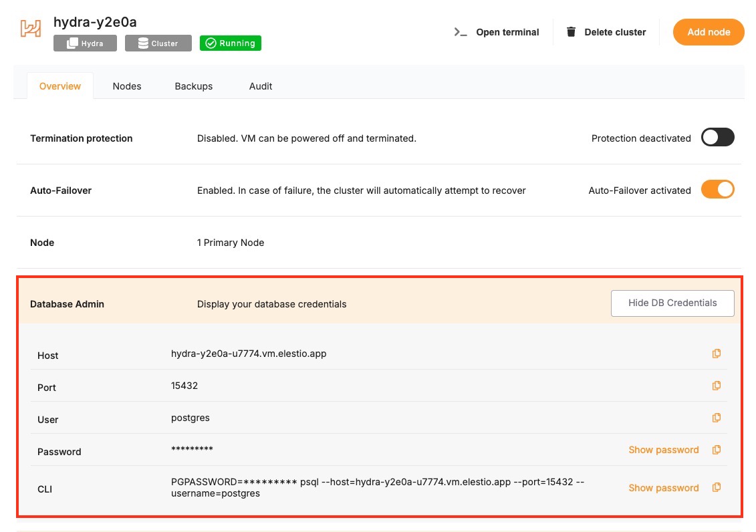Select the Overview tab
The height and width of the screenshot is (532, 756).
click(x=60, y=86)
